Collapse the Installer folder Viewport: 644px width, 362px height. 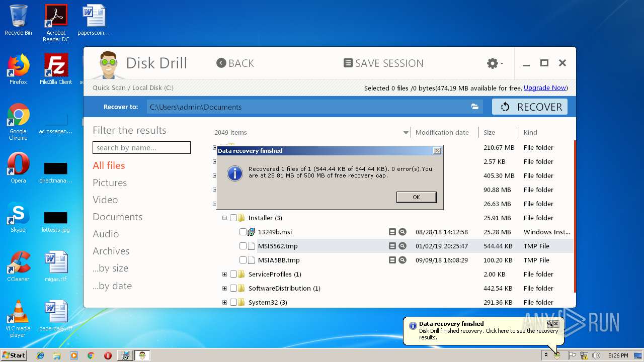click(x=225, y=218)
